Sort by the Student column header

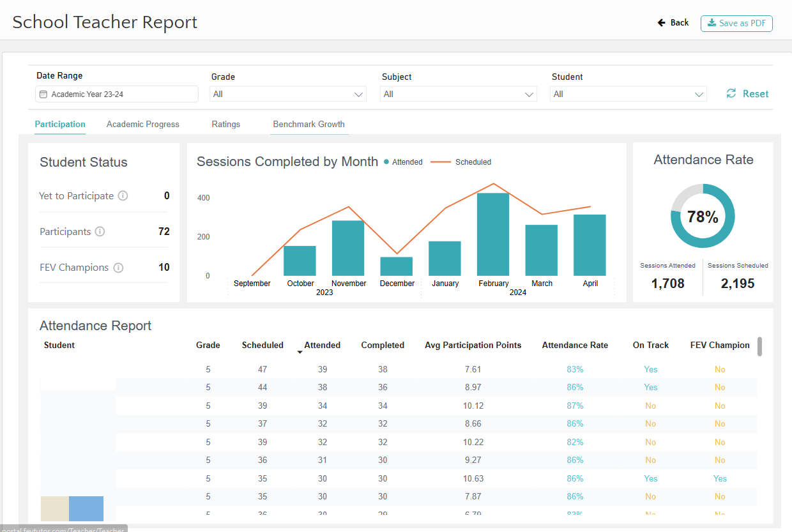(x=59, y=345)
